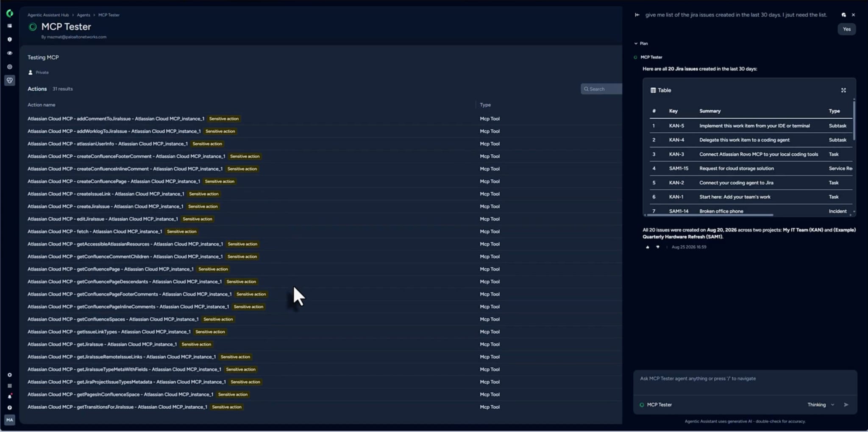Select the getIssueLinkTypes action row
This screenshot has height=432, width=868.
coord(320,332)
